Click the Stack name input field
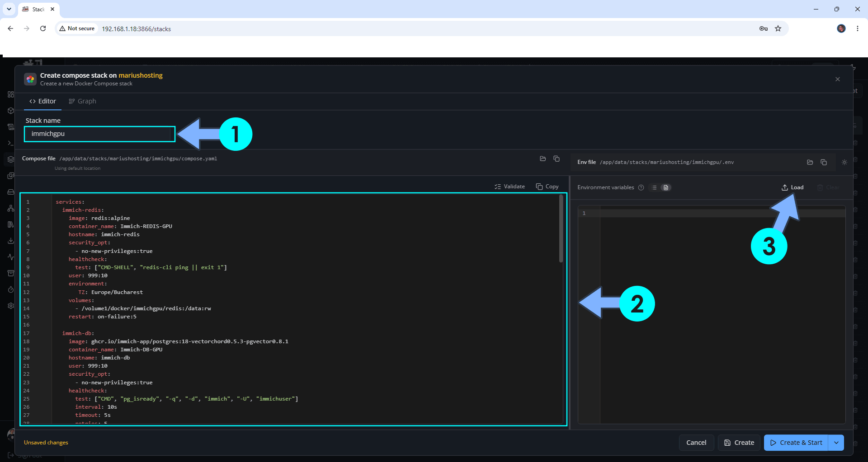868x462 pixels. point(99,134)
